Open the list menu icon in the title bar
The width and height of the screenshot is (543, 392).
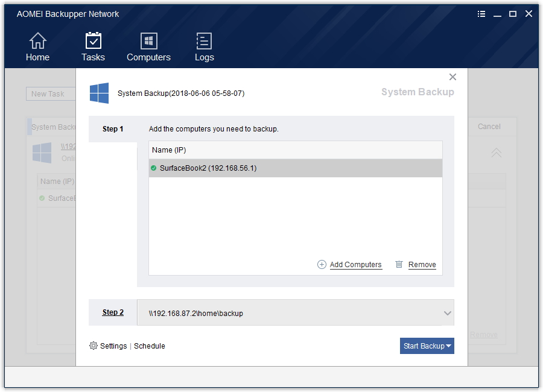click(481, 13)
